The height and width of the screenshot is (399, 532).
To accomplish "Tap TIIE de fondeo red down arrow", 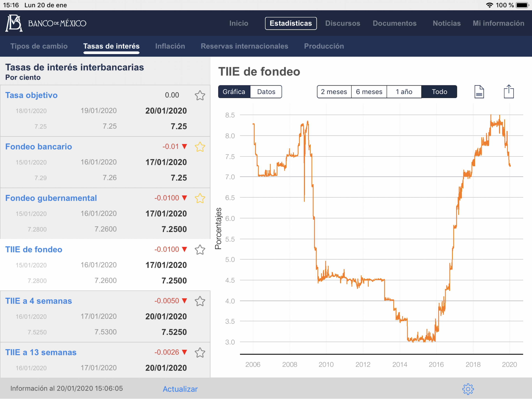I will click(184, 249).
